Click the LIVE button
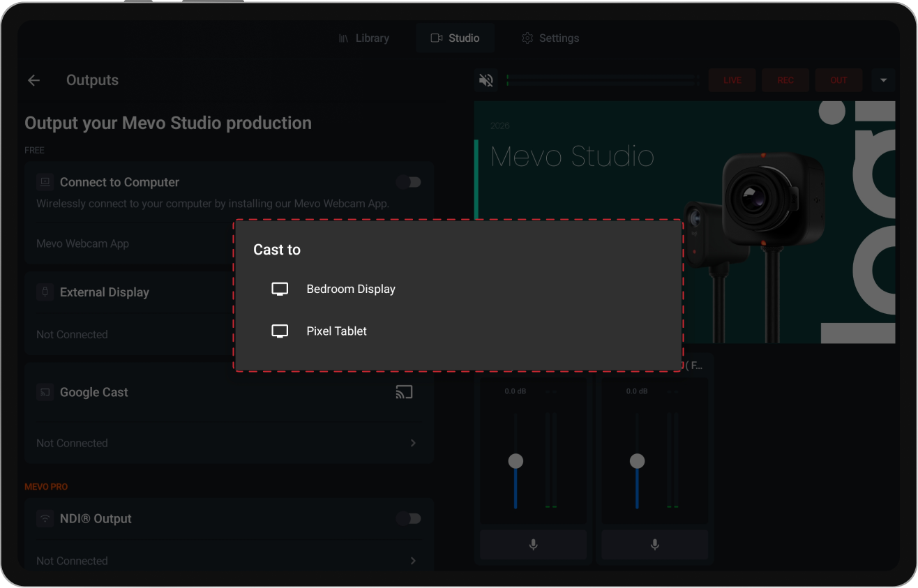 pos(732,80)
